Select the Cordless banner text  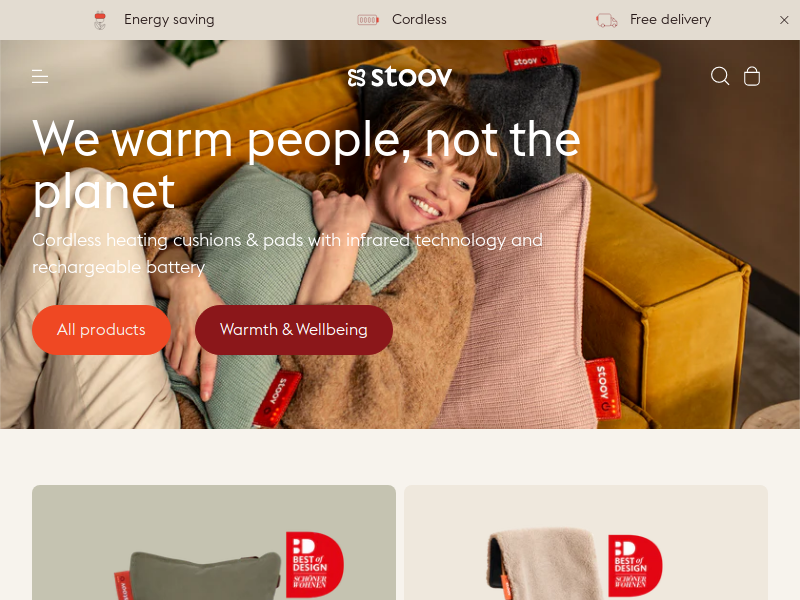click(419, 19)
